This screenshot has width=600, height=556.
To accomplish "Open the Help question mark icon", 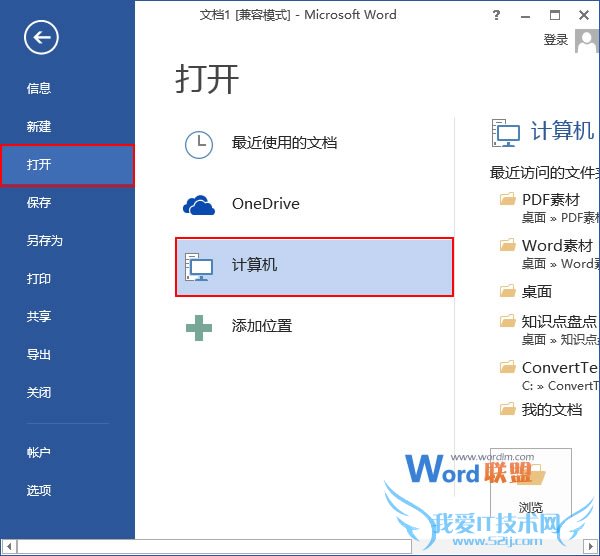I will (496, 15).
